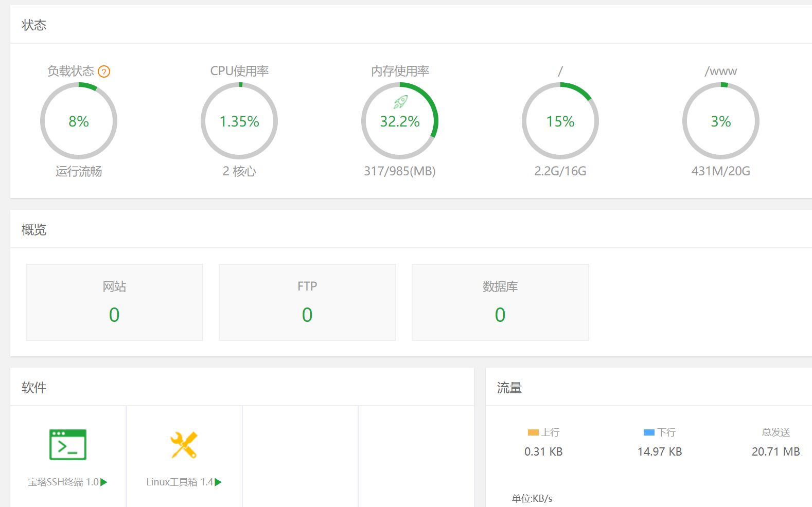
Task: Toggle the blue 下行 legend swatch
Action: tap(649, 432)
